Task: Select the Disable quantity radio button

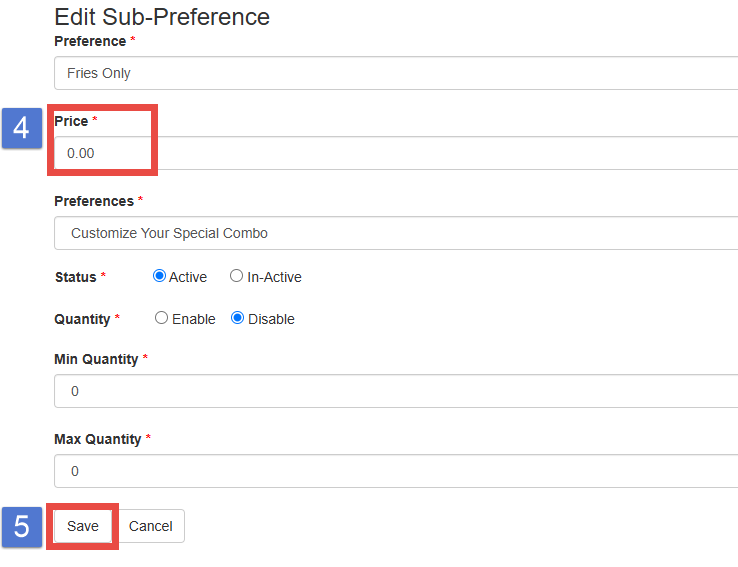Action: [x=238, y=318]
